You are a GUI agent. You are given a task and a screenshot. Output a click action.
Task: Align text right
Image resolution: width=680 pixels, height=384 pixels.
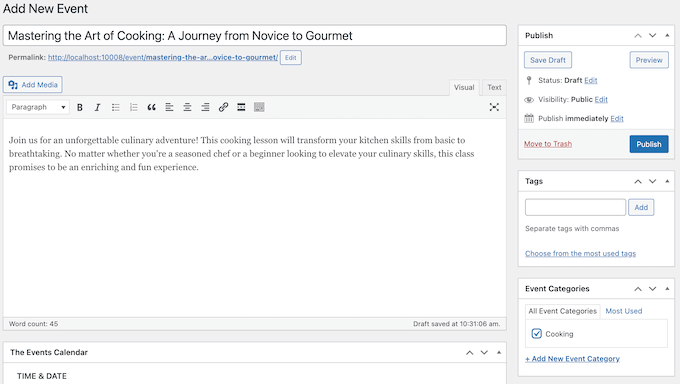205,107
